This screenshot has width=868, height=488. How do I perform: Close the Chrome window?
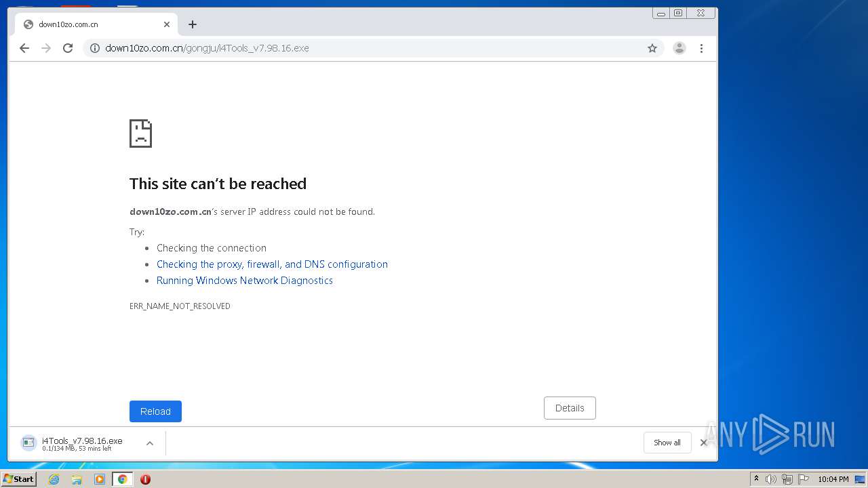[701, 13]
